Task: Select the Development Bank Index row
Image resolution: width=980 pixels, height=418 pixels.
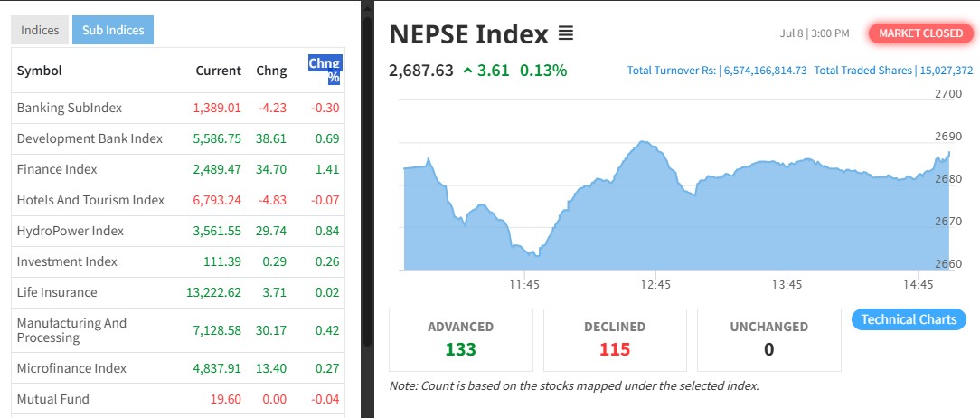Action: pyautogui.click(x=90, y=138)
